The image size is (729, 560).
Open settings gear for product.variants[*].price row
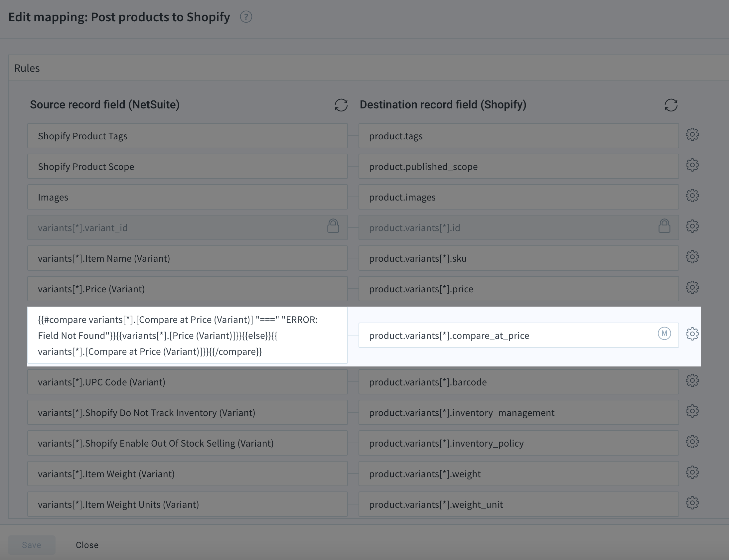[692, 288]
